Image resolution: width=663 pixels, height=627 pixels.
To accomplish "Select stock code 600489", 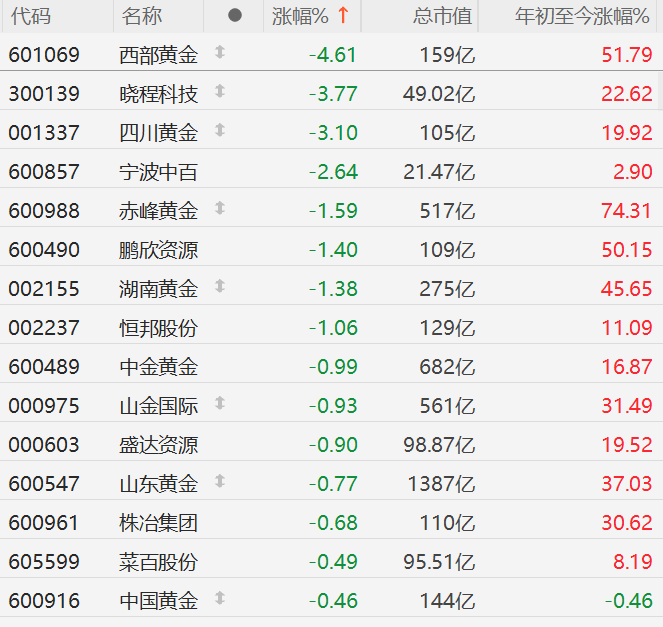I will coord(44,367).
